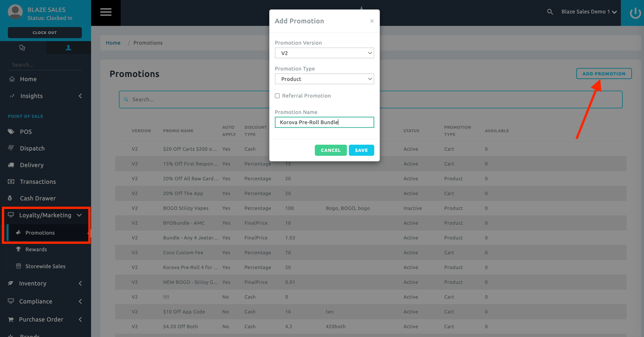Image resolution: width=644 pixels, height=337 pixels.
Task: Open the search magnifier in top bar
Action: [x=550, y=12]
